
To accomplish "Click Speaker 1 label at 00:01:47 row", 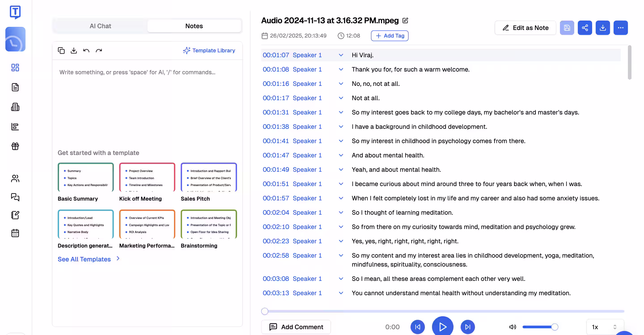I will 307,155.
